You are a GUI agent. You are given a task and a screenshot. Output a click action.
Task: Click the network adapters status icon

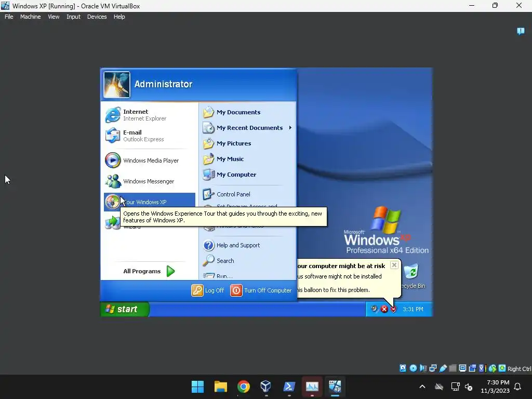tap(433, 368)
